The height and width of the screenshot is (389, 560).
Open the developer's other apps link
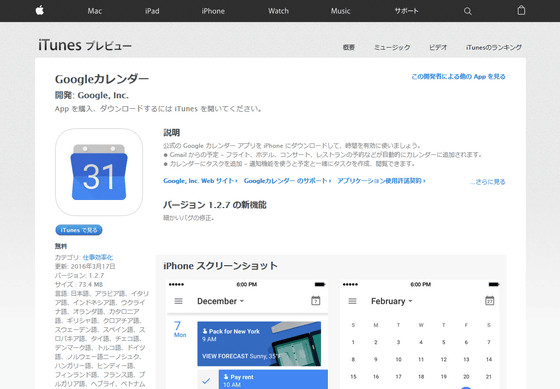[458, 76]
